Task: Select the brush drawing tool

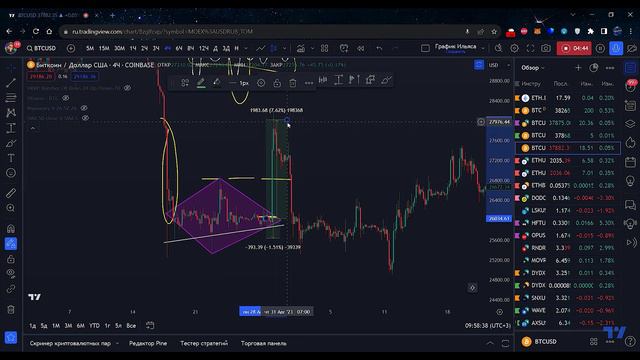Action: coord(11,143)
